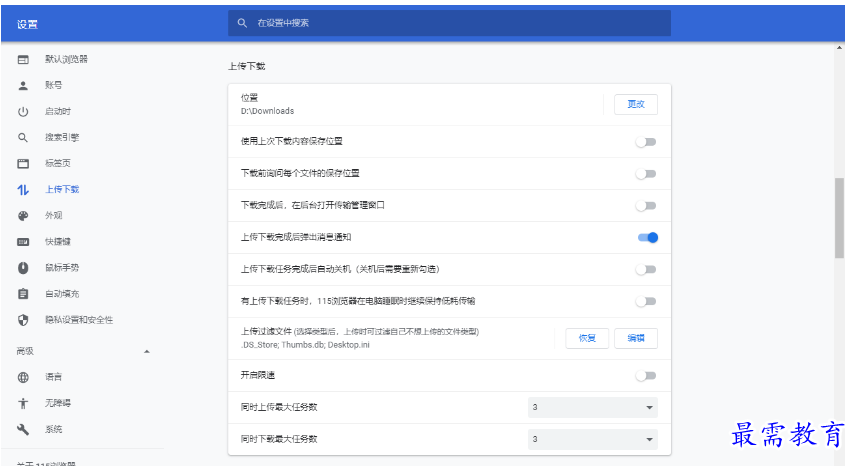Click the autofill clipboard icon

pyautogui.click(x=23, y=294)
